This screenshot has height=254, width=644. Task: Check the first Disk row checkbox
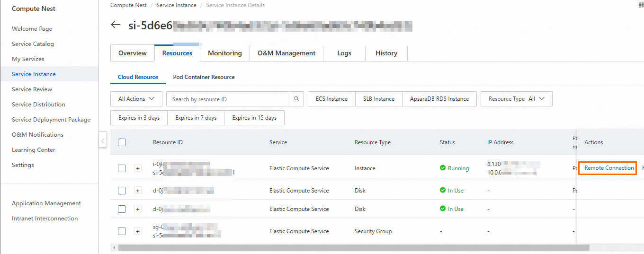pos(122,190)
